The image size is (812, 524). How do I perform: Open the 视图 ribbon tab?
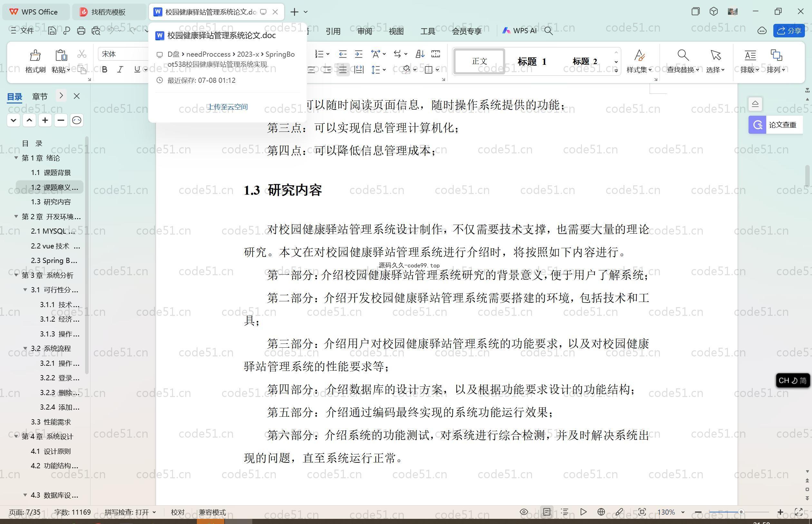396,31
